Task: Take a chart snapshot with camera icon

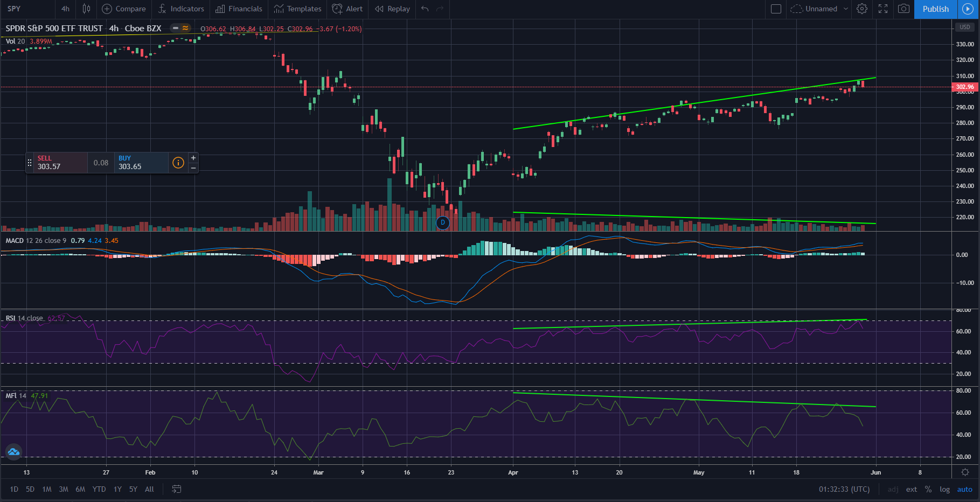Action: coord(904,9)
